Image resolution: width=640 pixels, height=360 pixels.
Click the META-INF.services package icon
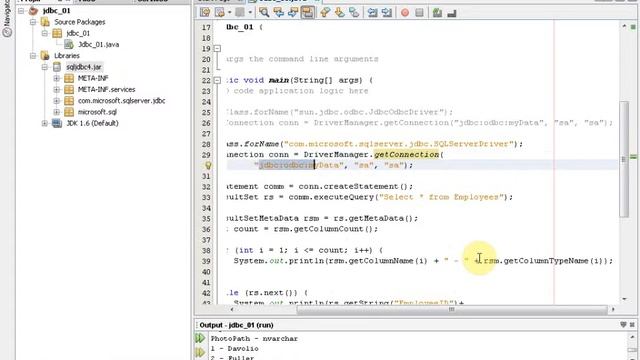click(x=69, y=89)
